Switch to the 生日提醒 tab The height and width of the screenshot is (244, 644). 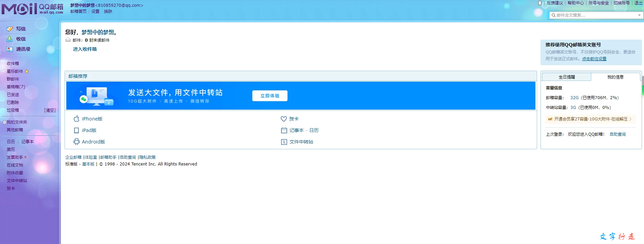point(567,77)
